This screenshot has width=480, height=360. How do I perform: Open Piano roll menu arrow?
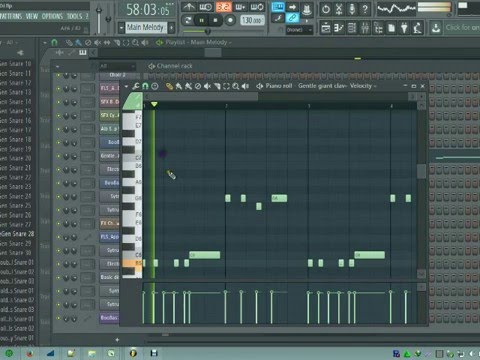point(126,86)
